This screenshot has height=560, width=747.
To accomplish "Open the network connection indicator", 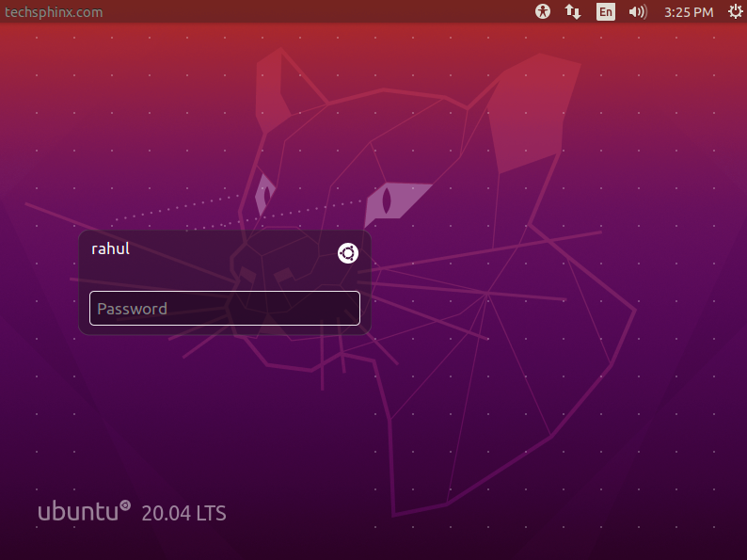I will pos(573,11).
